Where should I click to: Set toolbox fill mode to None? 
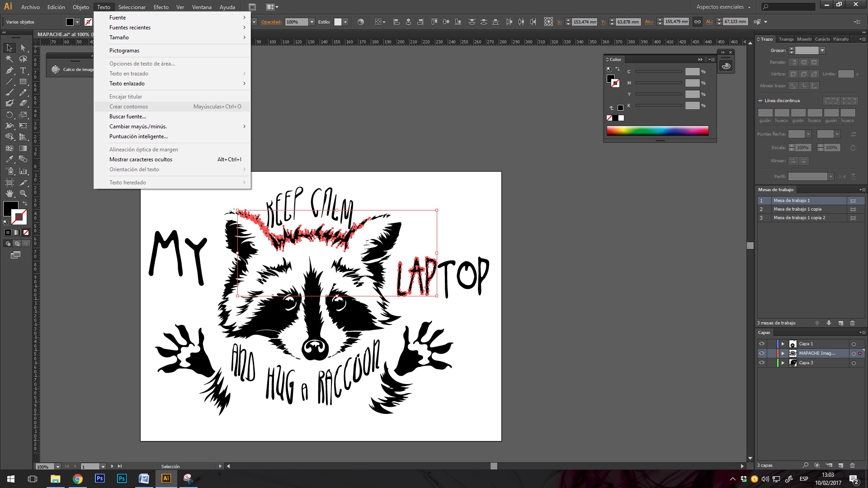pos(26,233)
